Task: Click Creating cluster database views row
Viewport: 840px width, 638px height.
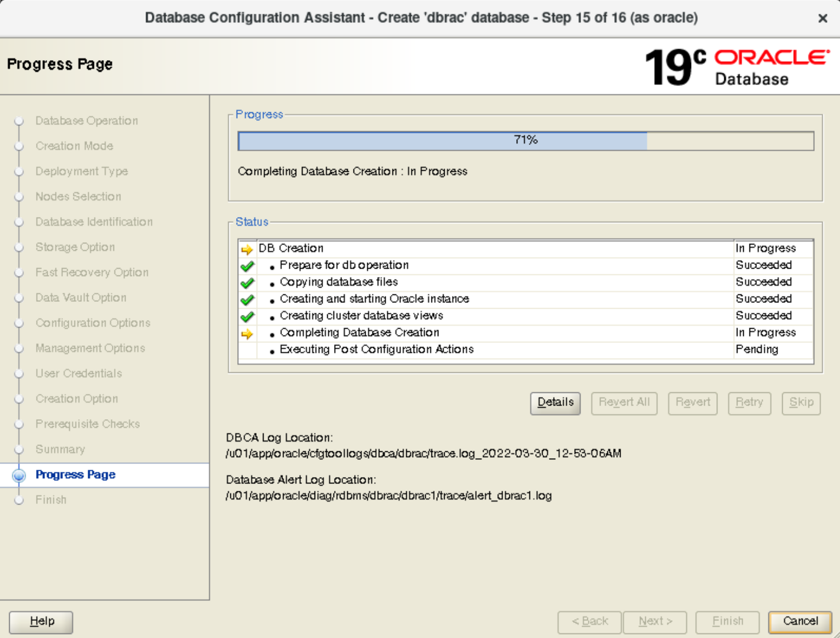Action: tap(525, 316)
